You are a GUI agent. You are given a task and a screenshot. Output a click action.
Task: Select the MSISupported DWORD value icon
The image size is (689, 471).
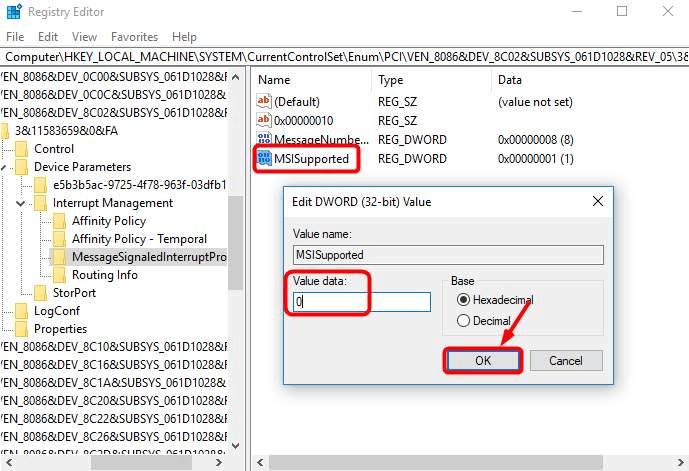tap(264, 158)
